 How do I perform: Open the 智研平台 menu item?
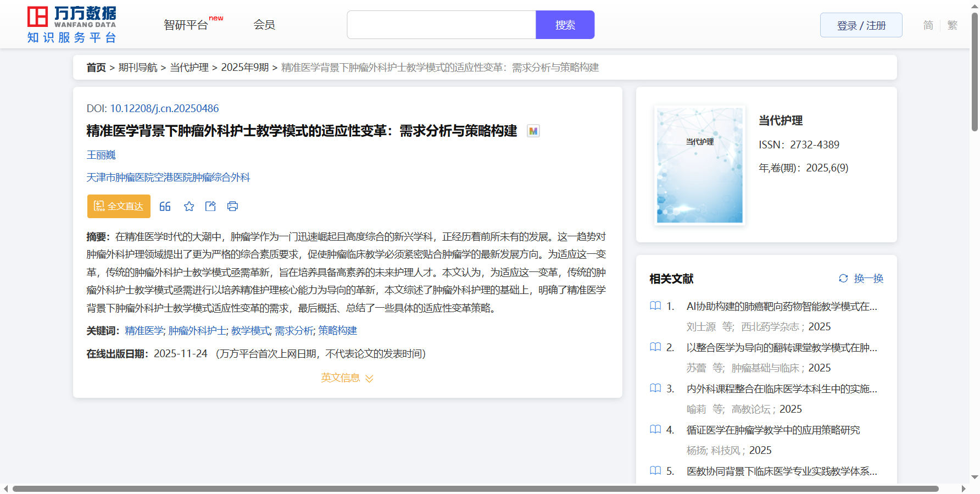pos(186,25)
